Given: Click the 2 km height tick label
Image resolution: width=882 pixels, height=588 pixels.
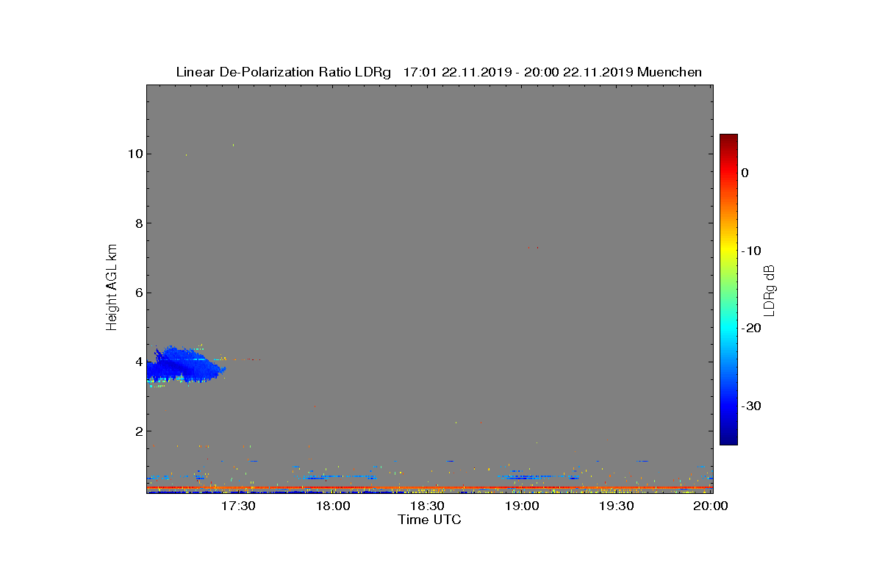Looking at the screenshot, I should [x=138, y=431].
